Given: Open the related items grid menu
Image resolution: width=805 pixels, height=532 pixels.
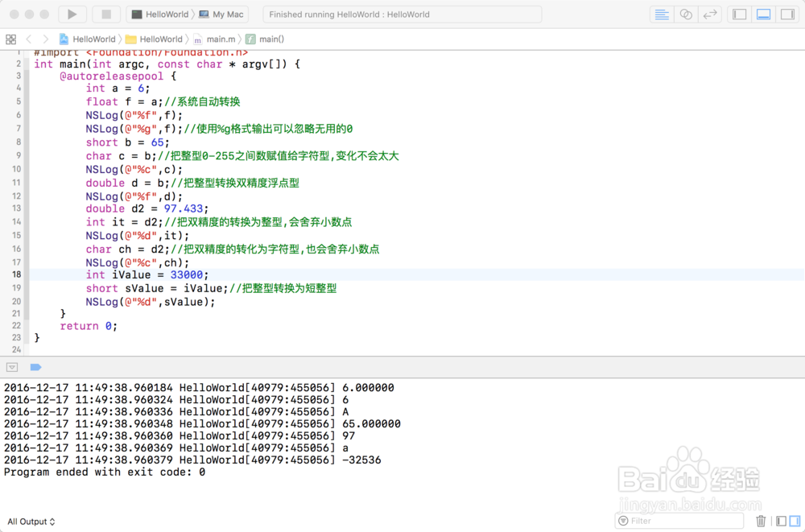Looking at the screenshot, I should (10, 39).
